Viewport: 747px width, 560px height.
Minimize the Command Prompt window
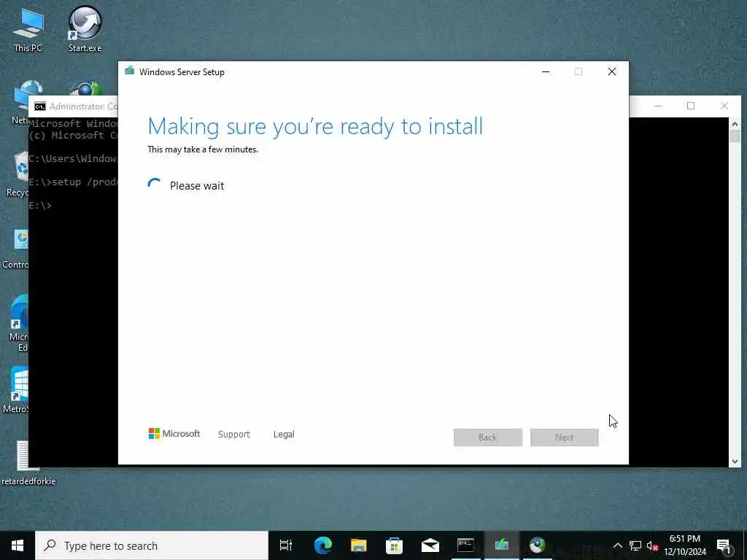click(658, 106)
